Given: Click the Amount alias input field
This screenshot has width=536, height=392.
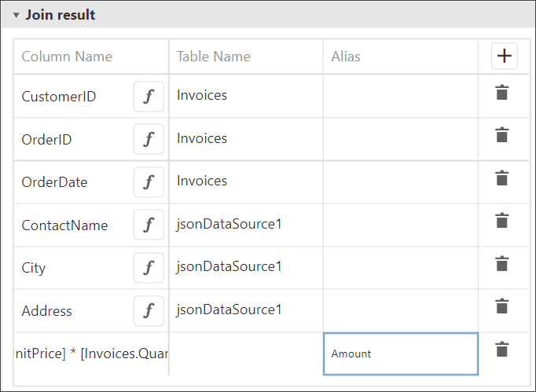Looking at the screenshot, I should click(400, 354).
